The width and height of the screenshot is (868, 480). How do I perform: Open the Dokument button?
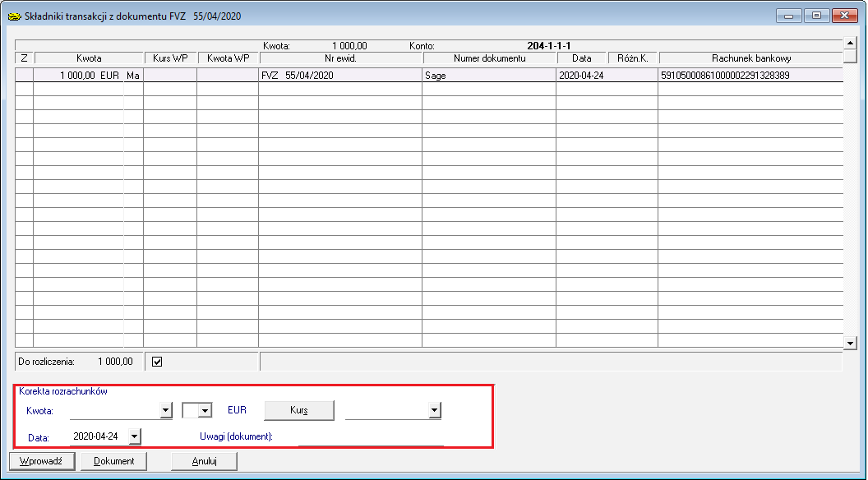(x=114, y=461)
